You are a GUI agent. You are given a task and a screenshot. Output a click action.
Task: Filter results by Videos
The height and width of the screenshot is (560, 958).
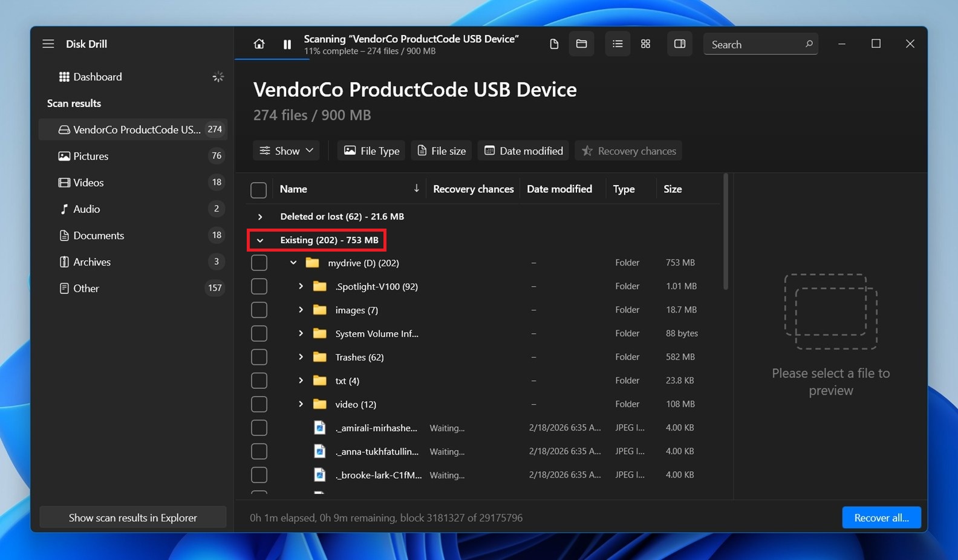point(133,183)
